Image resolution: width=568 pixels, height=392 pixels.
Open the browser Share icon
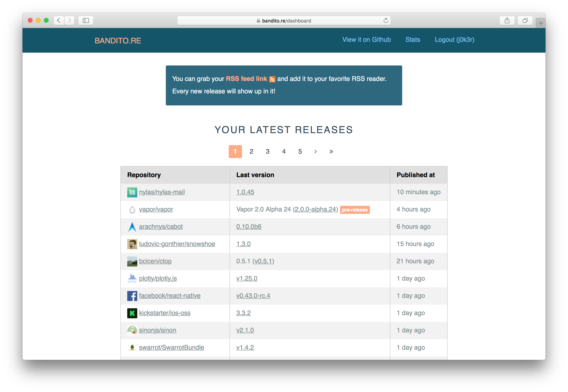tap(507, 21)
